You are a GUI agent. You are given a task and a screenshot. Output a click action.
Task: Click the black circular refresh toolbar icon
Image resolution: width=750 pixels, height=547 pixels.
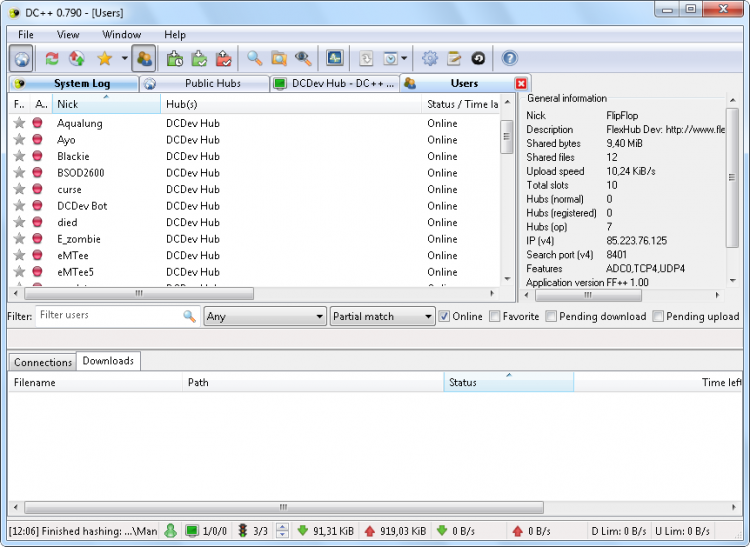tap(478, 58)
